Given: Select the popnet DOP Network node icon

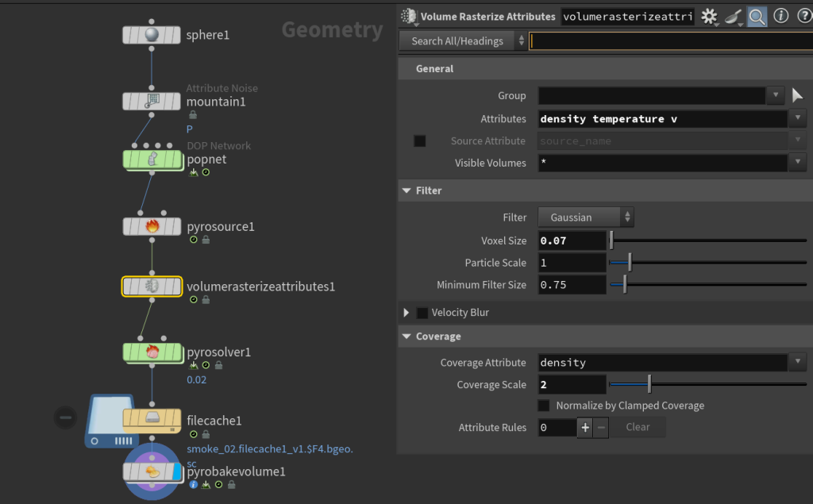Looking at the screenshot, I should [152, 160].
